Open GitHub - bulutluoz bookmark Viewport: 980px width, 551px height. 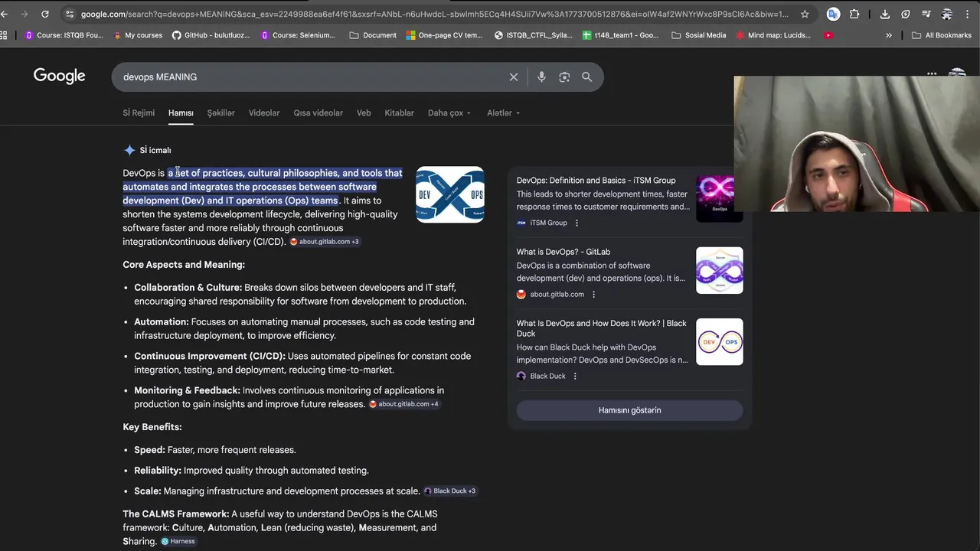211,35
